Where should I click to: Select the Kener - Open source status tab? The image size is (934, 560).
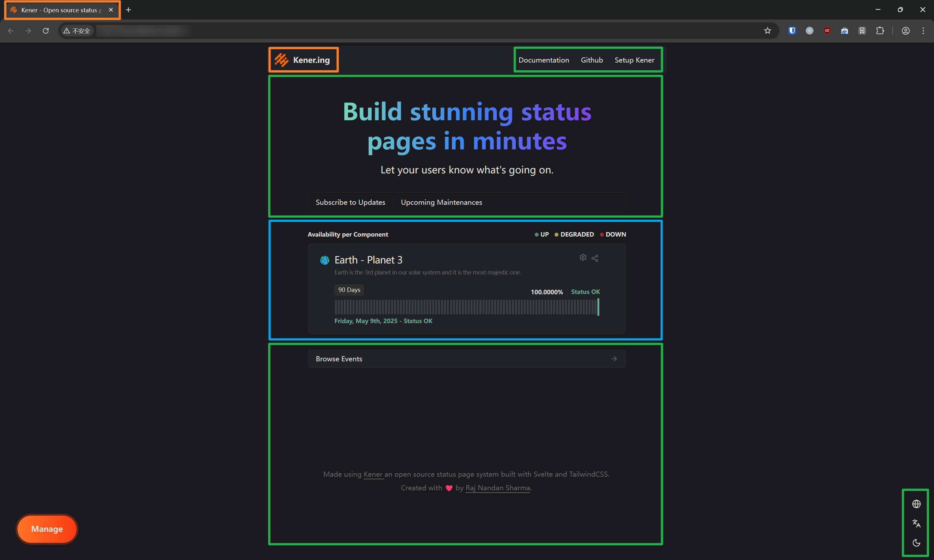click(62, 10)
